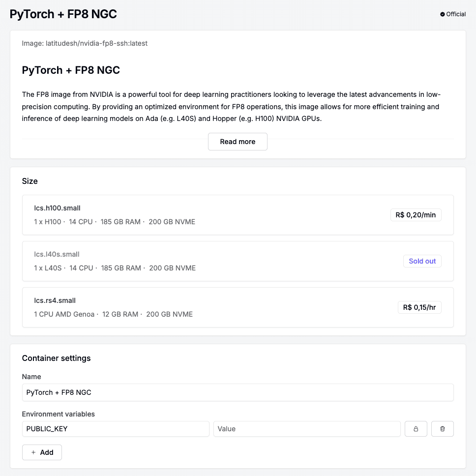Click the environment variable Value field
Viewport: 476px width, 476px height.
pos(306,429)
